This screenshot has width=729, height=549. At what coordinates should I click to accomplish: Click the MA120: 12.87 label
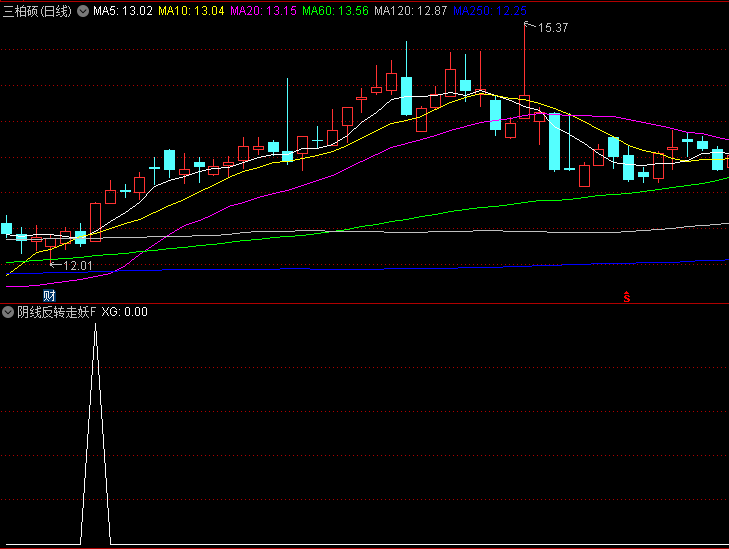click(x=410, y=11)
